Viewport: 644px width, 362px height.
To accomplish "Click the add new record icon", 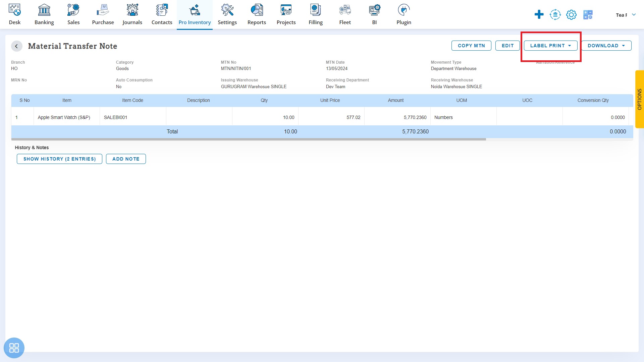I will point(539,15).
